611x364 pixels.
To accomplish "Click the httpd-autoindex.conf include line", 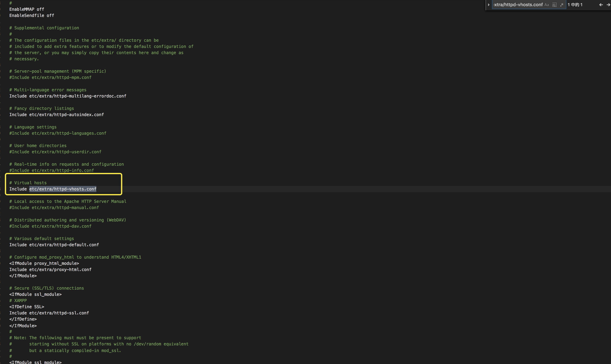I will 56,114.
